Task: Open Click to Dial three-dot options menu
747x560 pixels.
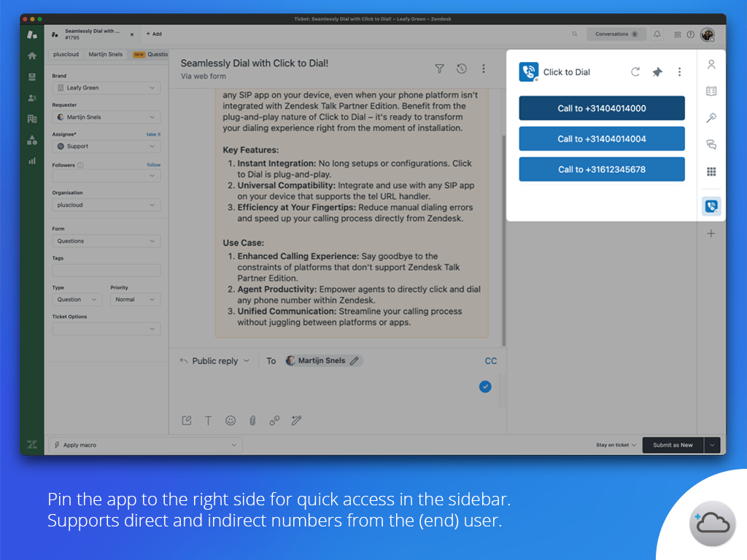Action: [x=679, y=72]
